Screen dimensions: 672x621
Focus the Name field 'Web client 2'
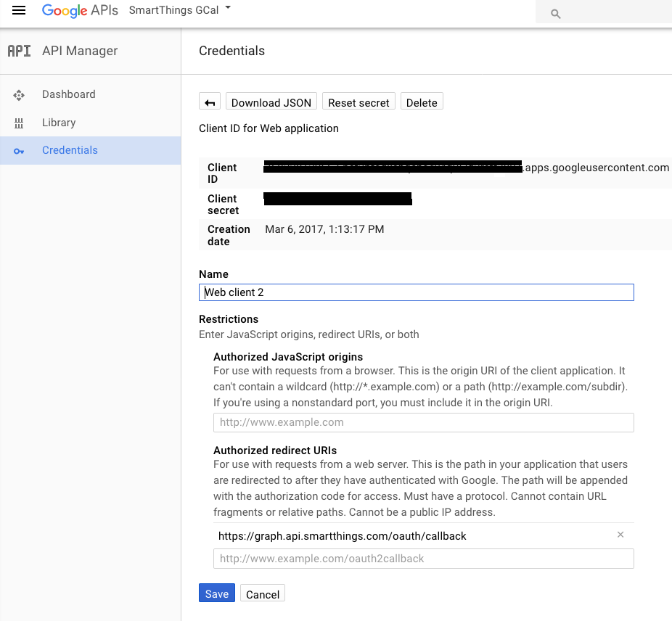(417, 292)
